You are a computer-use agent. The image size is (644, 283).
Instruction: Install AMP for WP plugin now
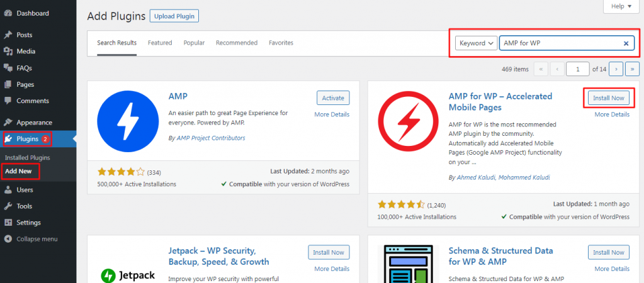[x=609, y=98]
